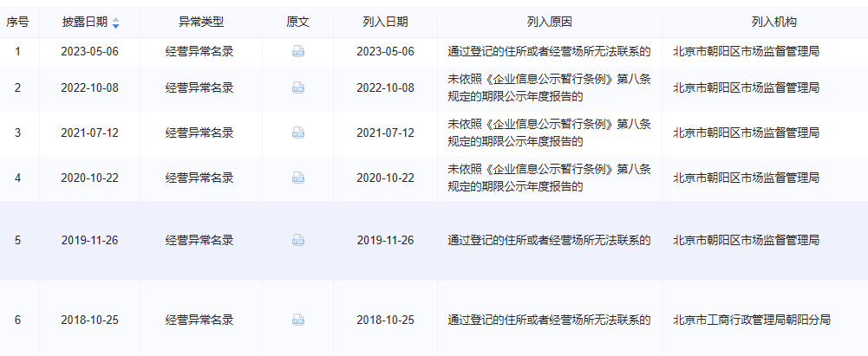The image size is (868, 356).
Task: Open original document icon for 2018-10-25 row
Action: pos(298,320)
